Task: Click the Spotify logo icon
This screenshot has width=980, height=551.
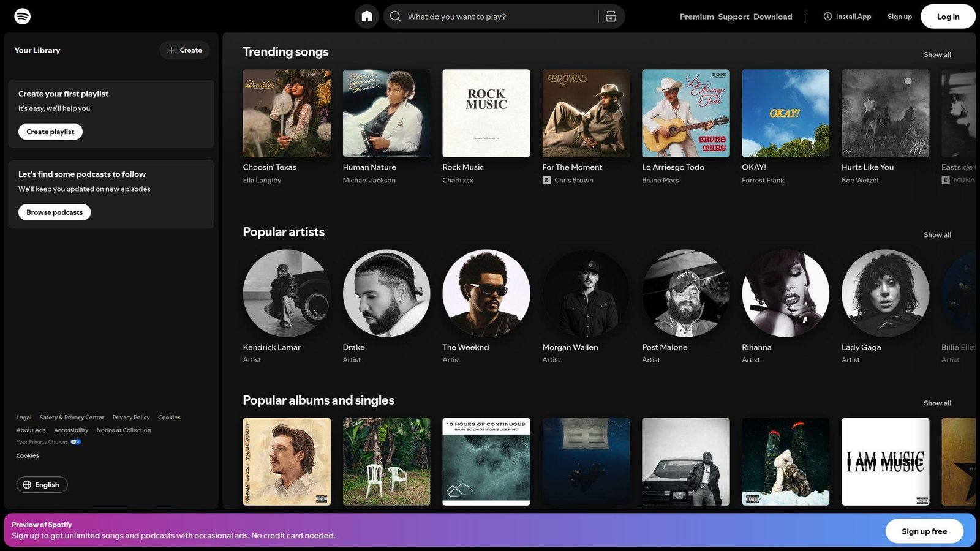Action: [23, 17]
